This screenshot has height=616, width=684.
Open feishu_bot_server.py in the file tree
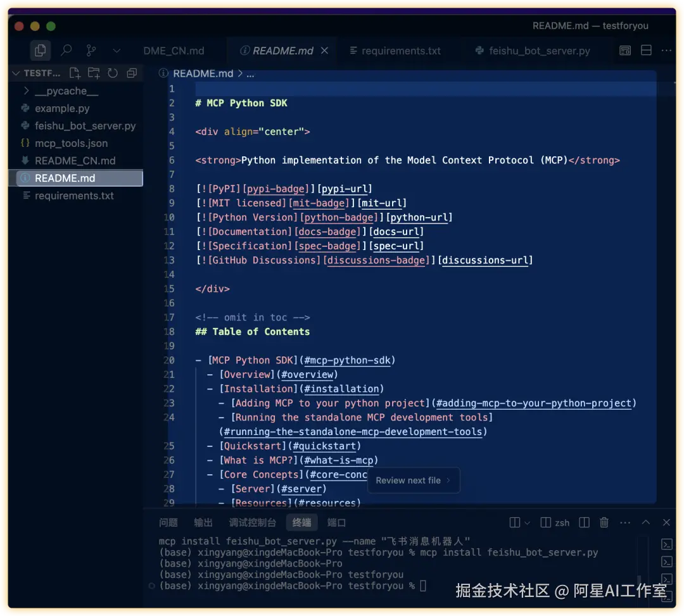(85, 125)
